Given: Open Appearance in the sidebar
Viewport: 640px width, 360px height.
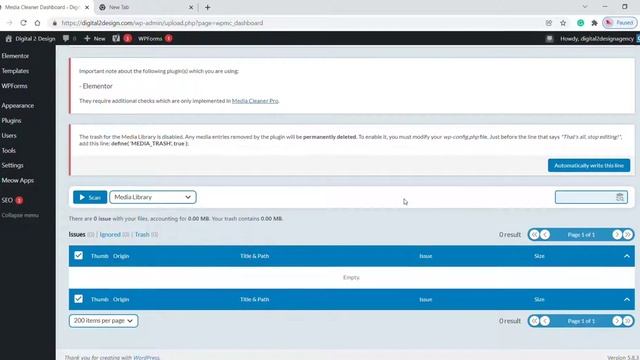Looking at the screenshot, I should coord(18,106).
